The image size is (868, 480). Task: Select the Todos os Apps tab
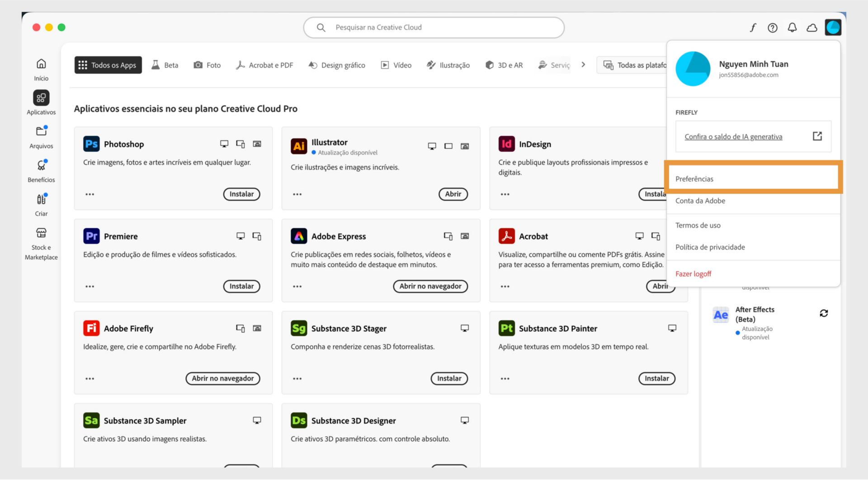pyautogui.click(x=108, y=65)
